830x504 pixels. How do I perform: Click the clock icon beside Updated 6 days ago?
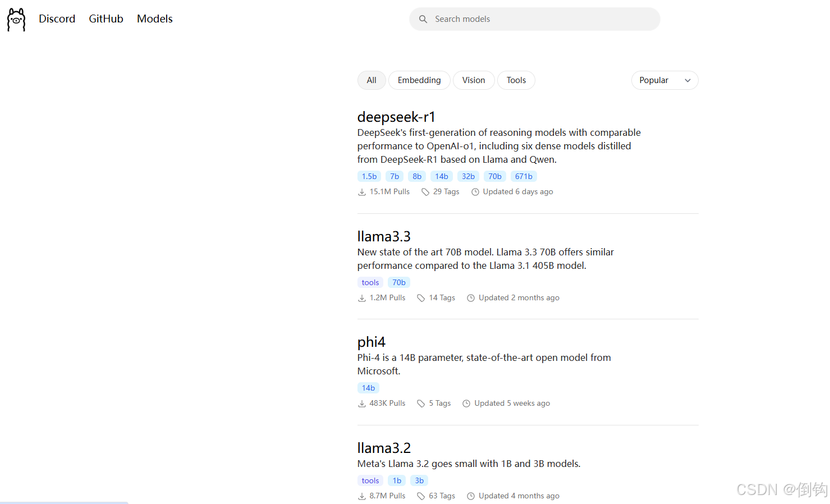click(x=475, y=192)
